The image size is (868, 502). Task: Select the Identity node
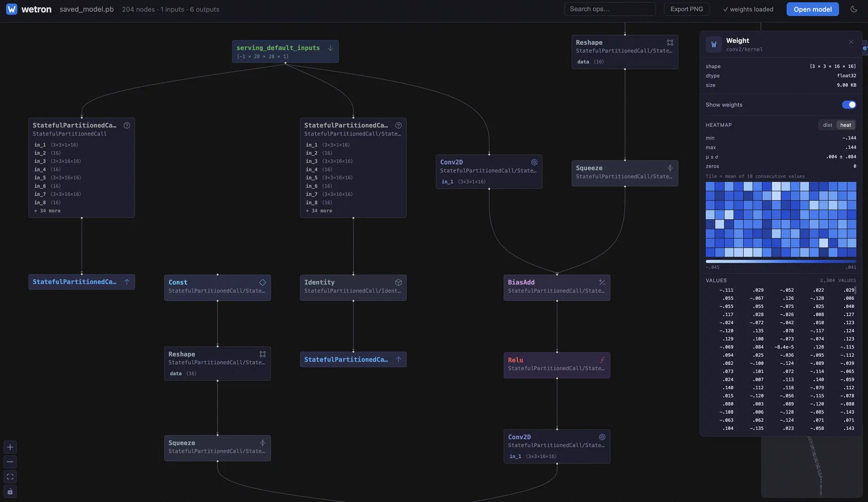pyautogui.click(x=353, y=287)
